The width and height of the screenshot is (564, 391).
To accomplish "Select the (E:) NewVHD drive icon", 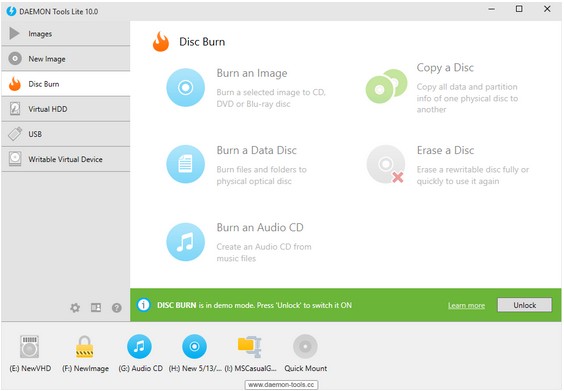I will (x=30, y=346).
